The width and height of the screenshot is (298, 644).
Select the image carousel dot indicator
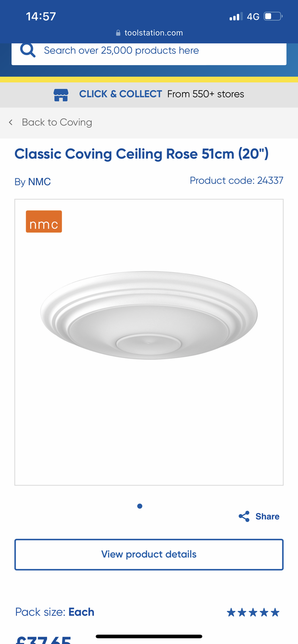click(x=140, y=506)
